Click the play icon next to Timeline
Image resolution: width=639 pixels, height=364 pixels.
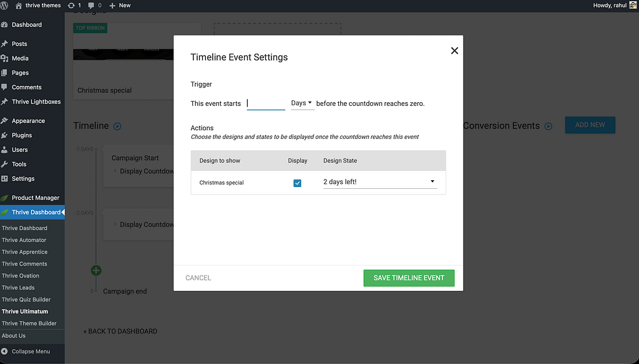click(117, 126)
